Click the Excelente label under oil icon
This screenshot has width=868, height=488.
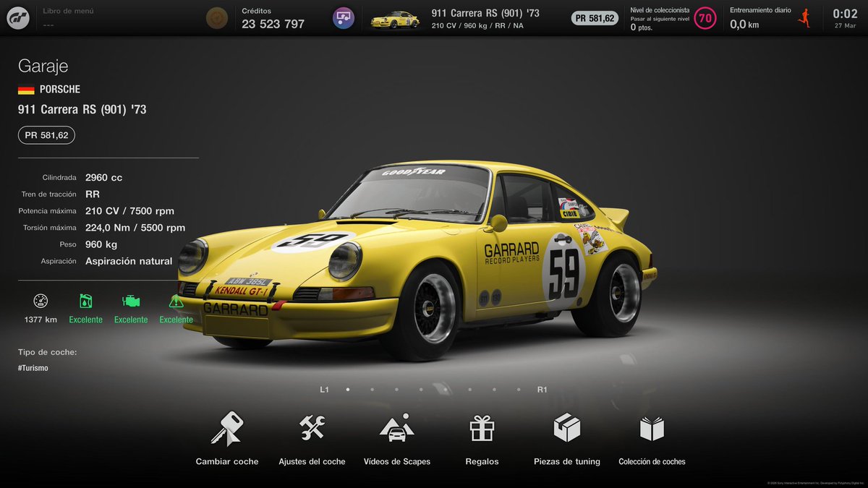[x=85, y=320]
